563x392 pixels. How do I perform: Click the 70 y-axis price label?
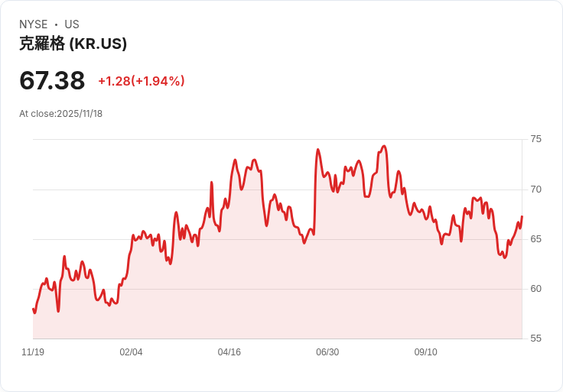[x=535, y=190]
